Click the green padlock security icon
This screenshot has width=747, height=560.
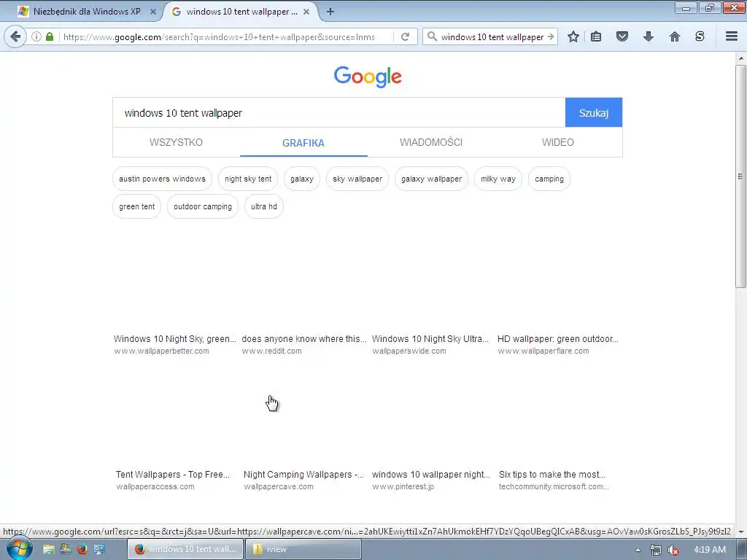[50, 36]
